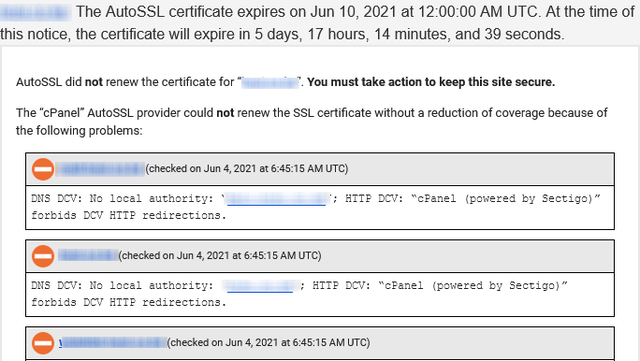This screenshot has width=640, height=361.
Task: Click blurred domain name in second problem header
Action: [88, 256]
